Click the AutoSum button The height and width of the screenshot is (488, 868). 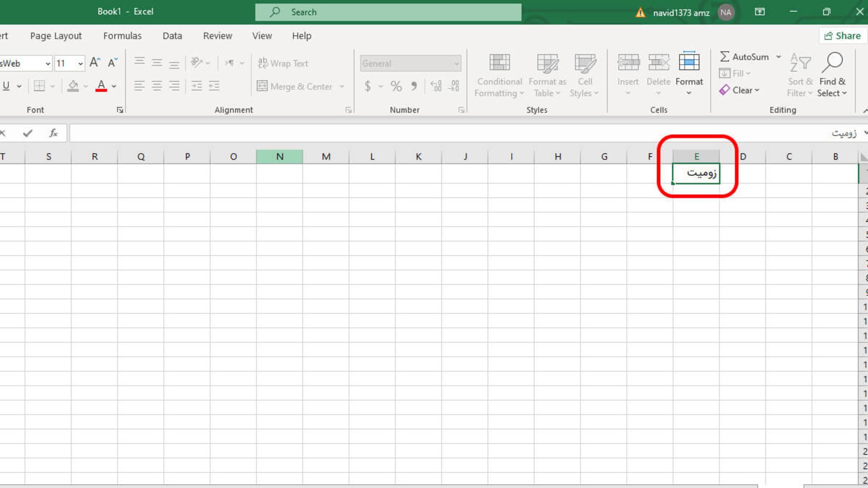click(744, 57)
